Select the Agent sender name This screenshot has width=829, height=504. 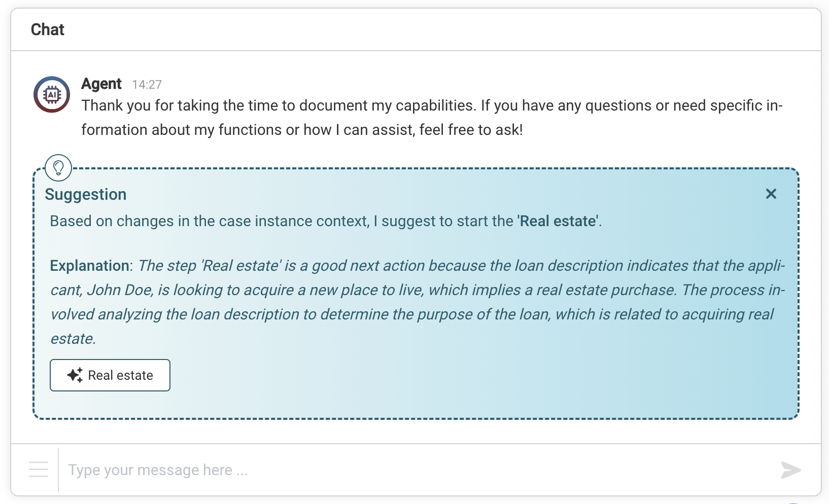(x=101, y=84)
